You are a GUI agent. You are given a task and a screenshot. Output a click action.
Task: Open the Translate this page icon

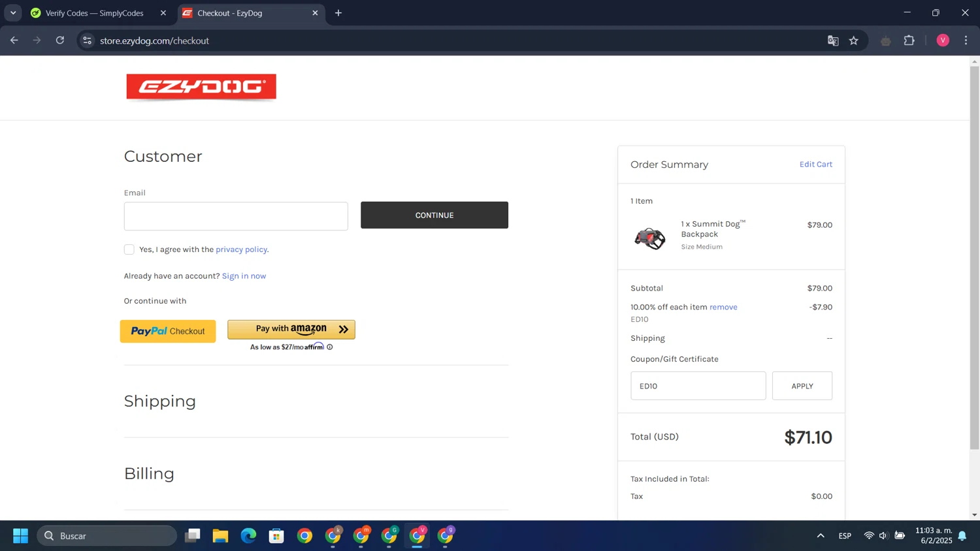click(833, 40)
